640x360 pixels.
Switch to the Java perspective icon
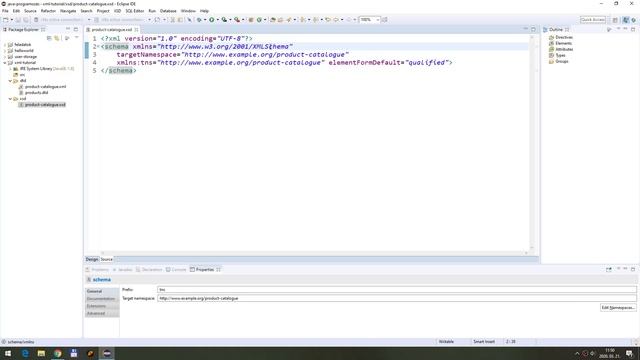pos(626,20)
